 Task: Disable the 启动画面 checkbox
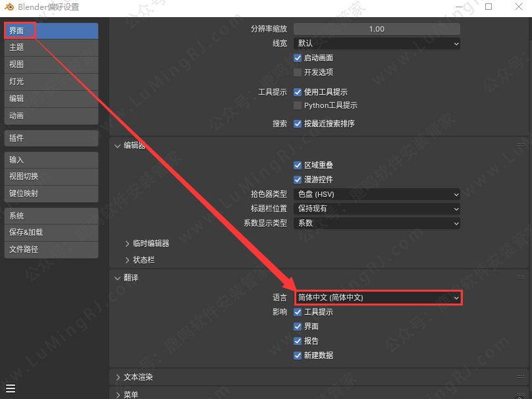pyautogui.click(x=298, y=58)
